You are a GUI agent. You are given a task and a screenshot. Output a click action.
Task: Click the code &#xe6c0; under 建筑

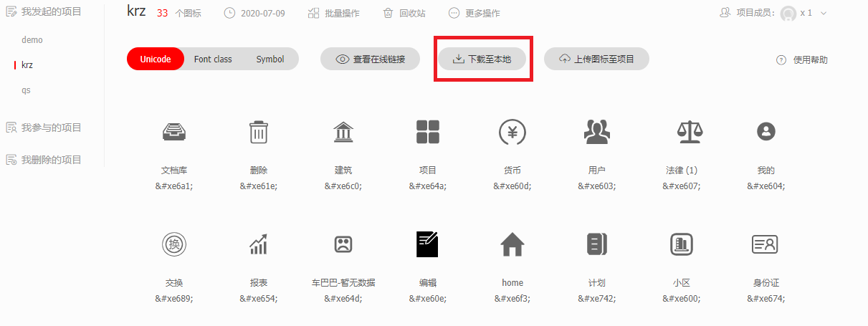tap(343, 186)
